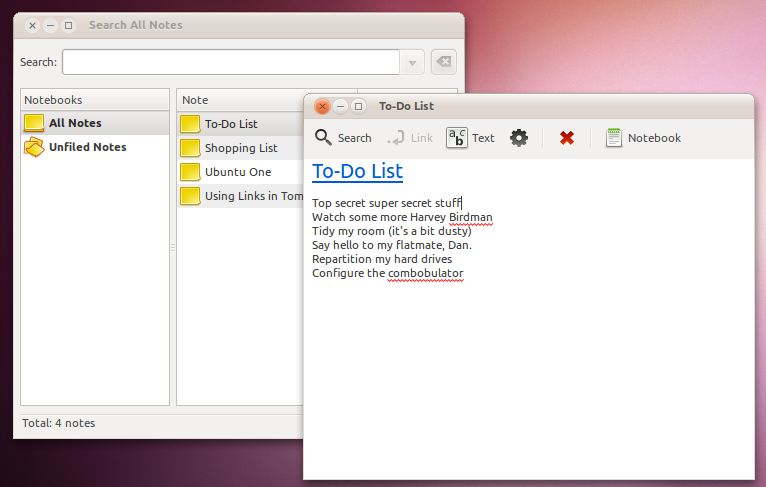Click inside the Search text field

[230, 62]
